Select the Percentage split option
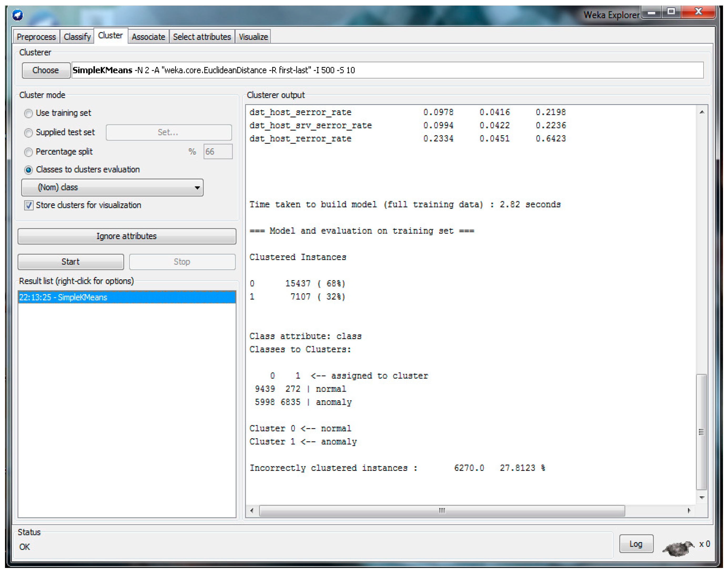Viewport: 728px width, 574px height. point(29,152)
